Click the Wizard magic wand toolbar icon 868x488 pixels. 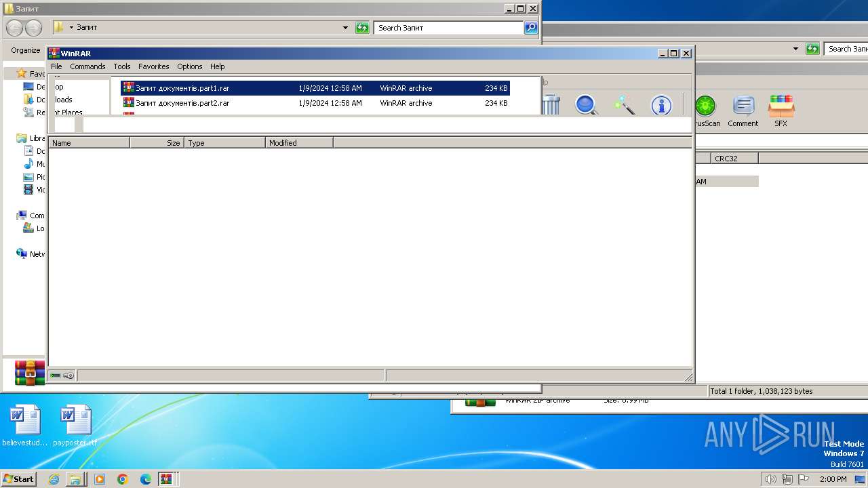click(x=624, y=105)
